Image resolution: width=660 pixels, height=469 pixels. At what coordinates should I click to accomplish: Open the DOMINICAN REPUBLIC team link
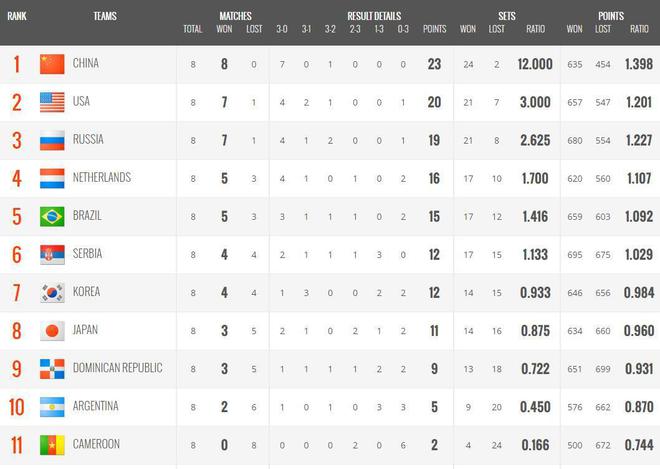117,368
